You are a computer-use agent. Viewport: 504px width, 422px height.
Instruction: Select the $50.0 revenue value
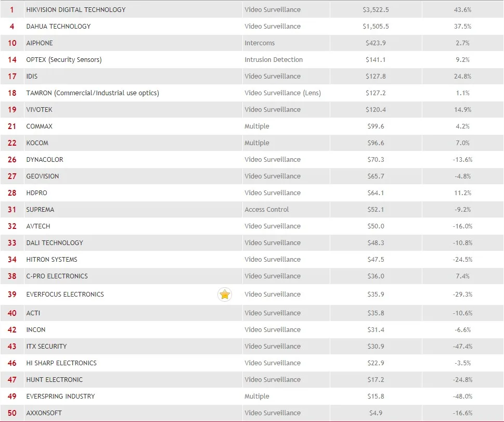pos(376,226)
